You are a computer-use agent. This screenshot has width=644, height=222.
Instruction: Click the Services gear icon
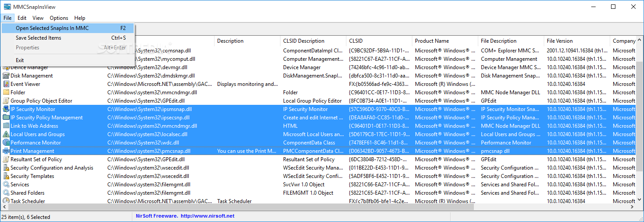pyautogui.click(x=6, y=185)
